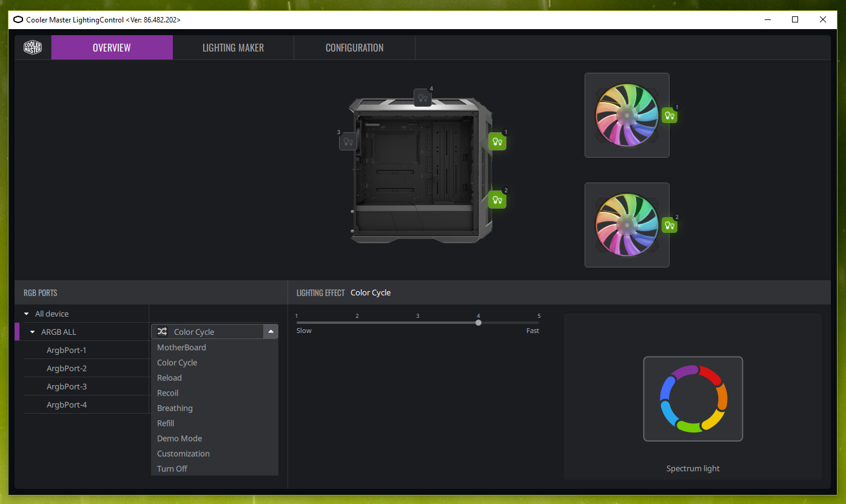Select ArgbPort-2 in the ports list
846x504 pixels.
coord(67,368)
